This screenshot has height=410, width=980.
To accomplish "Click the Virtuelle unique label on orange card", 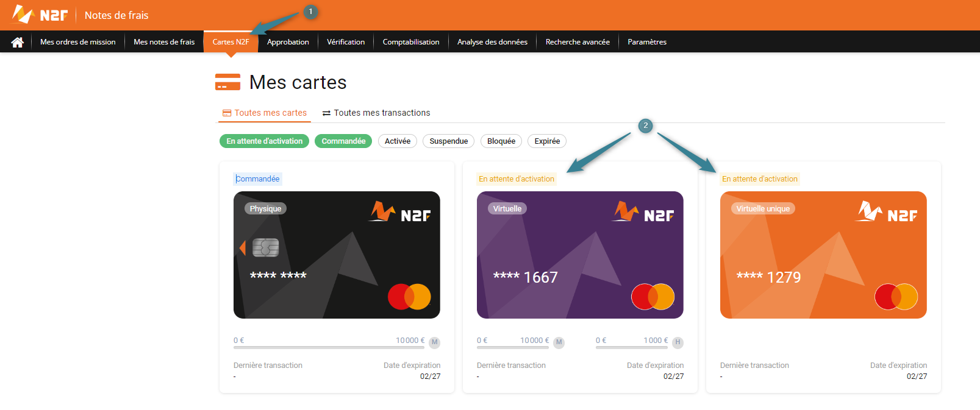I will pos(763,208).
